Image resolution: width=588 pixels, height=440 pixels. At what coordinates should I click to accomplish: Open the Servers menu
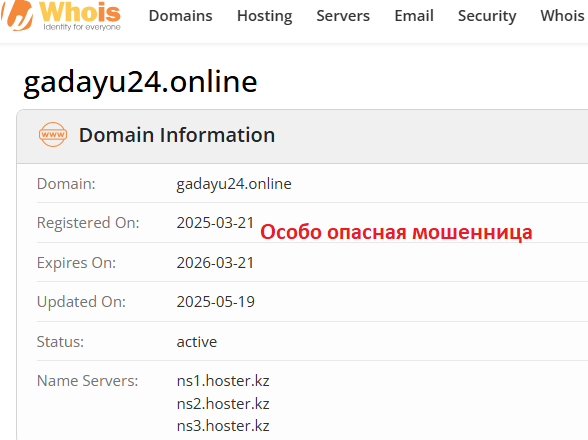(343, 16)
